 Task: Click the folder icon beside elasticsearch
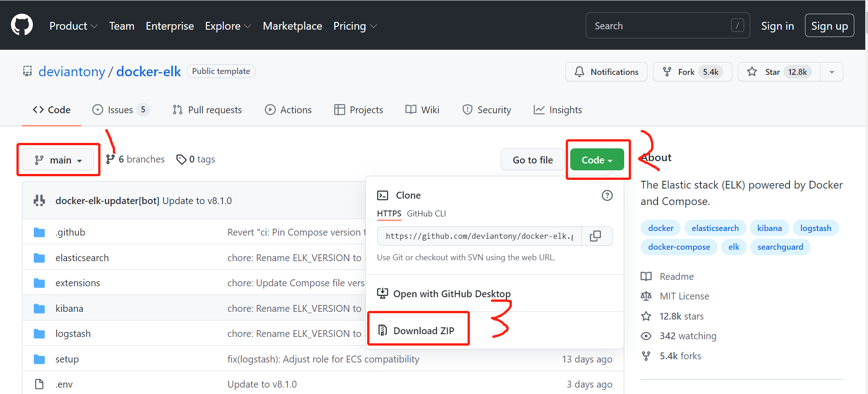[39, 258]
